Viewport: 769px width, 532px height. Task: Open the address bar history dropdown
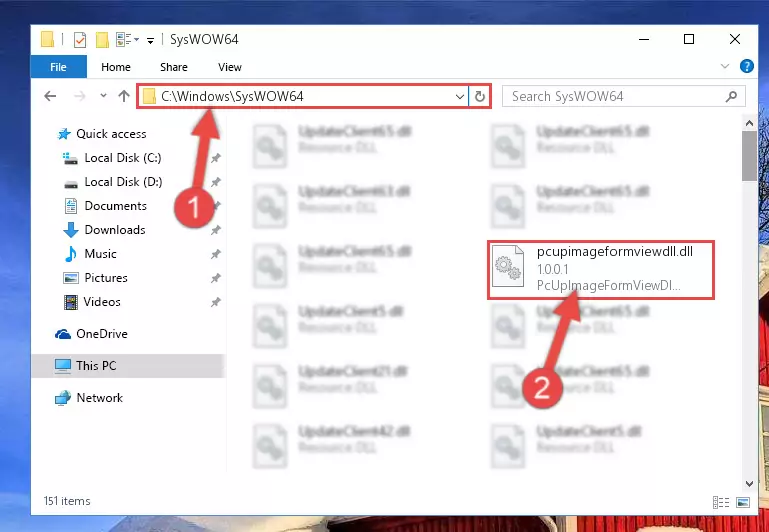(x=460, y=97)
